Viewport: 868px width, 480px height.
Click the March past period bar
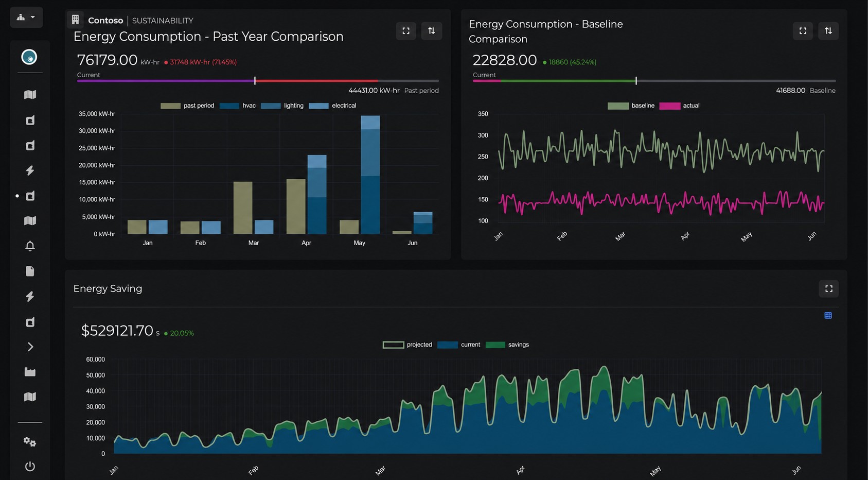coord(243,208)
